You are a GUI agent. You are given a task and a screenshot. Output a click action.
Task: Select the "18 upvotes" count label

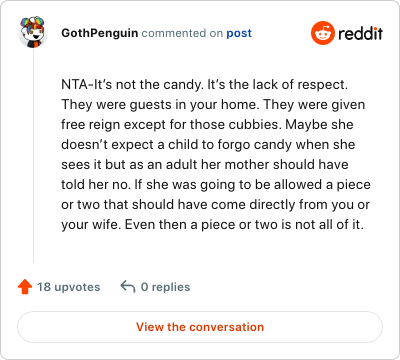click(x=69, y=287)
